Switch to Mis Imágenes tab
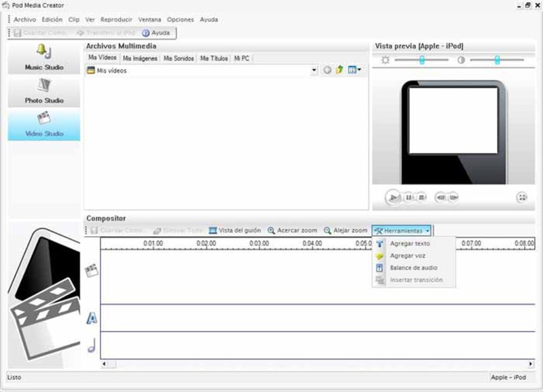The height and width of the screenshot is (392, 543). [141, 58]
